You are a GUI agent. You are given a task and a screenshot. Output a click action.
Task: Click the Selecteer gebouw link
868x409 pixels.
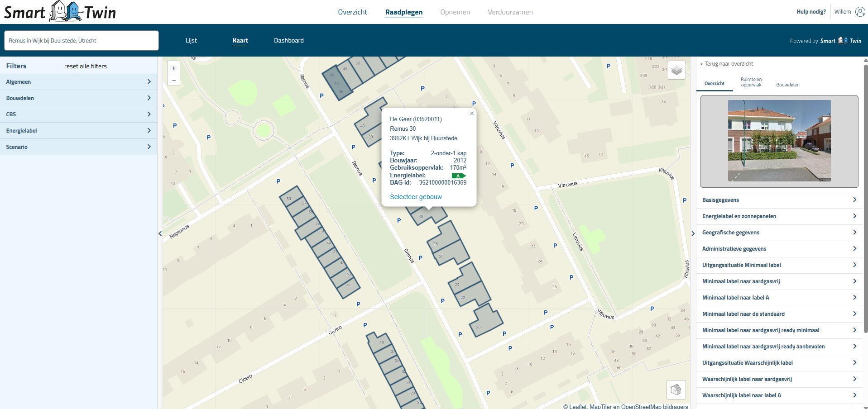coord(416,197)
